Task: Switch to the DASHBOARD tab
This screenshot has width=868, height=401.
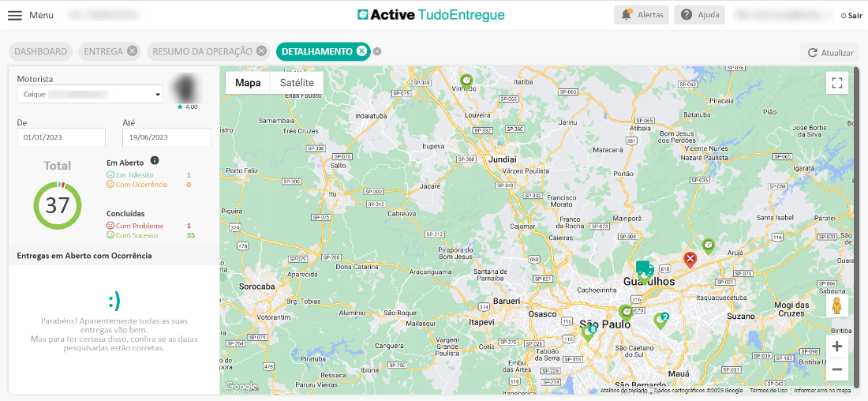Action: tap(40, 51)
